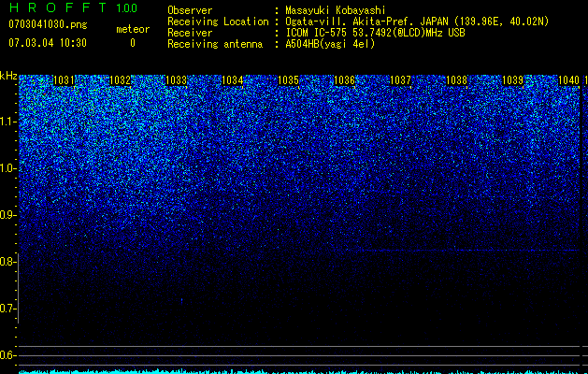Click the 0.8 frequency axis label
This screenshot has width=588, height=374.
(7, 262)
